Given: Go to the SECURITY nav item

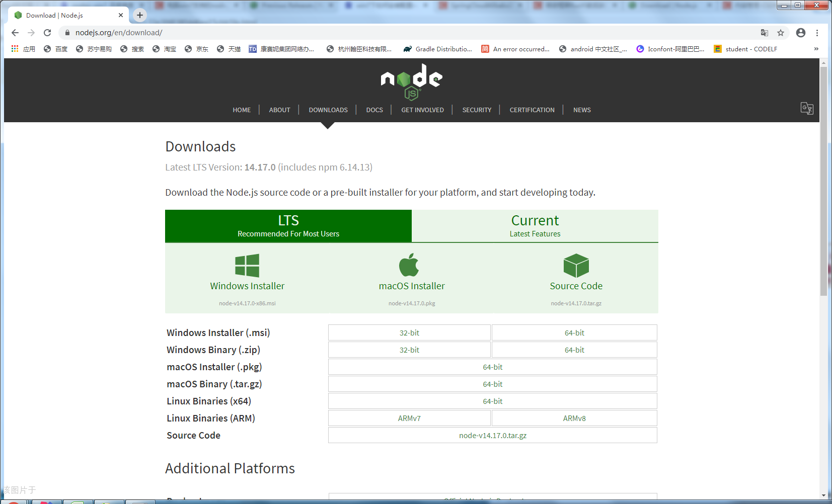Looking at the screenshot, I should [x=476, y=110].
